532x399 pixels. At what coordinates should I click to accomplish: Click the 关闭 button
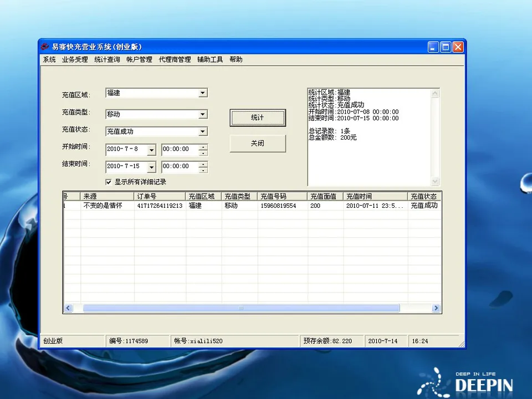[x=258, y=143]
